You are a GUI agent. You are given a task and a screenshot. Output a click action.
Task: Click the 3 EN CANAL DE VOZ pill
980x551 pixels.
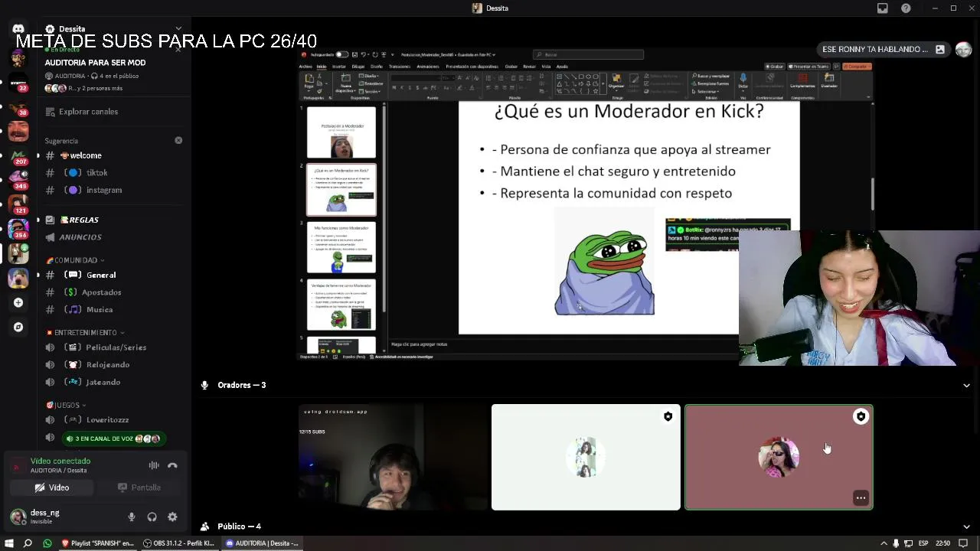(x=114, y=439)
